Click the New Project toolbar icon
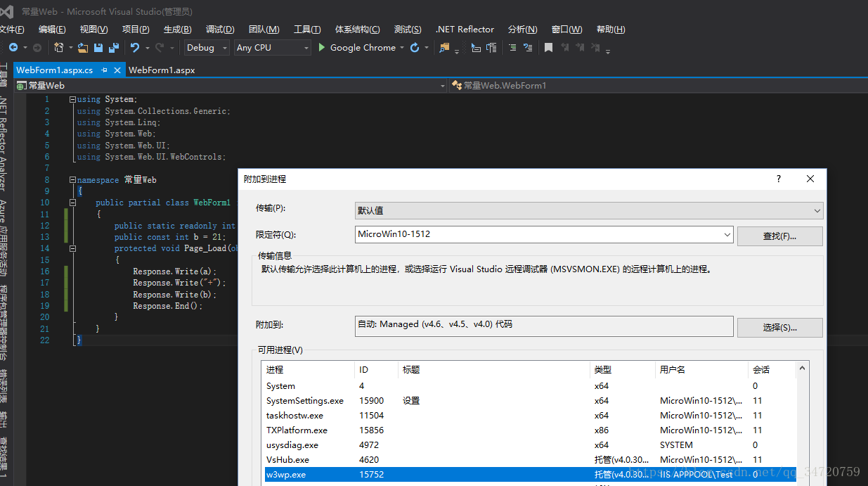 click(59, 47)
